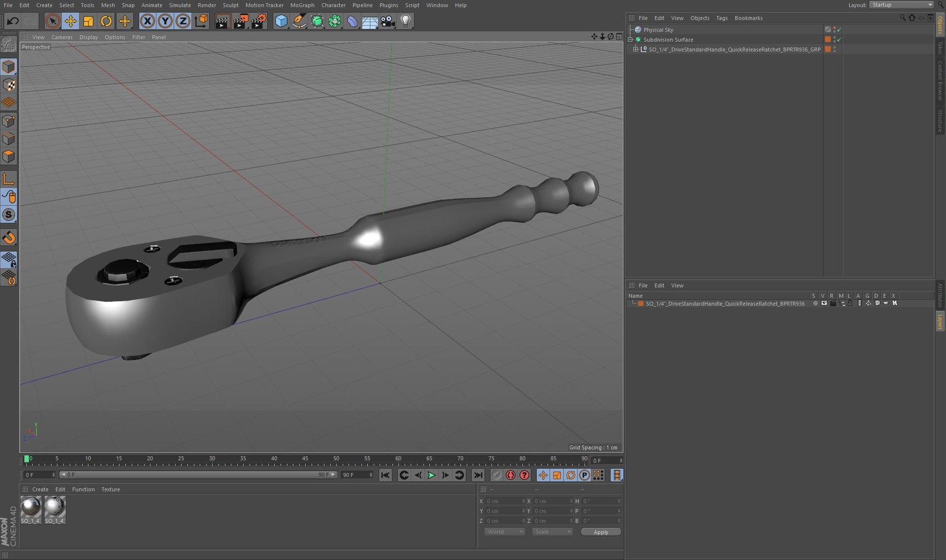Switch to Texture mode in the sidebar
The image size is (946, 560).
(9, 85)
